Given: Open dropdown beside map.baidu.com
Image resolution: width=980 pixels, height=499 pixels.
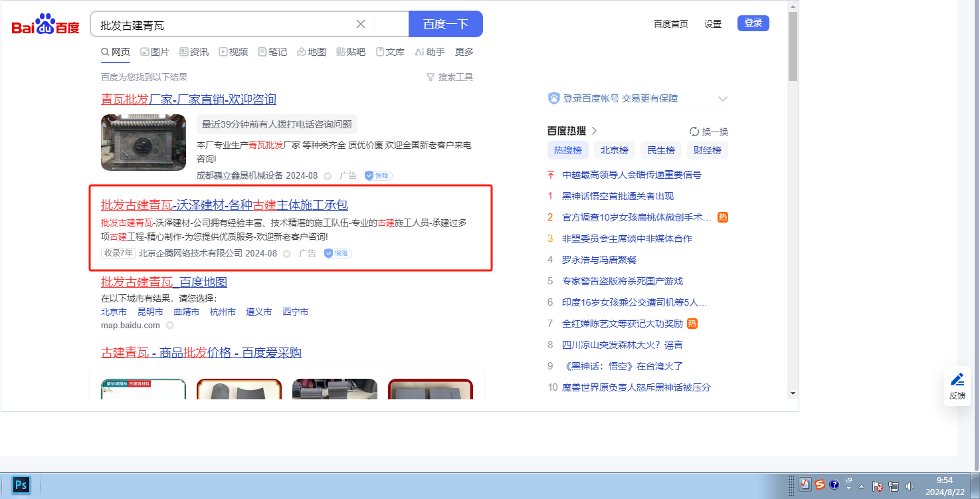Looking at the screenshot, I should tap(169, 326).
